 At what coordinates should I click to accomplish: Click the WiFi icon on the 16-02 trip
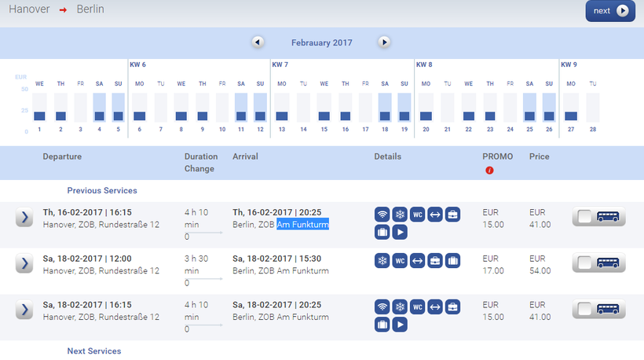tap(382, 215)
